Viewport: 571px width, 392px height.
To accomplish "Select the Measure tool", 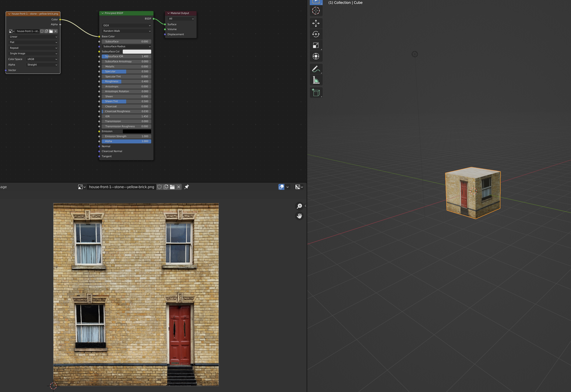I will (x=316, y=80).
